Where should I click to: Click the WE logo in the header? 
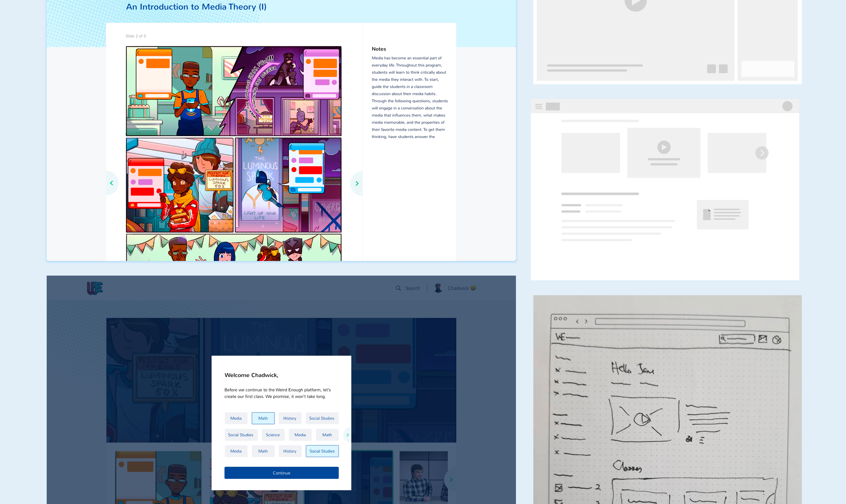pyautogui.click(x=95, y=288)
